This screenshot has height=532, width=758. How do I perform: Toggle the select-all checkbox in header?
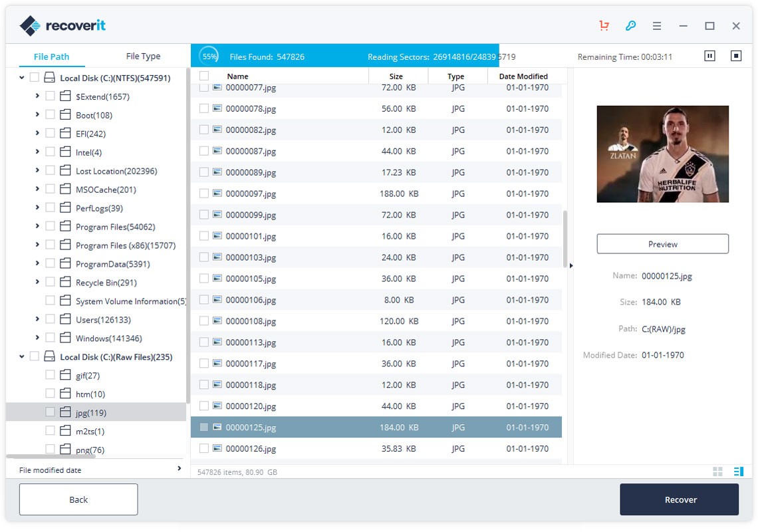click(204, 76)
